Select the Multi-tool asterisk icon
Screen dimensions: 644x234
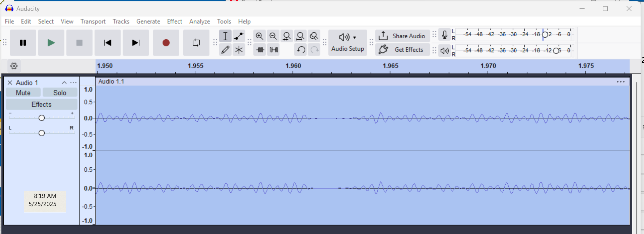coord(239,50)
